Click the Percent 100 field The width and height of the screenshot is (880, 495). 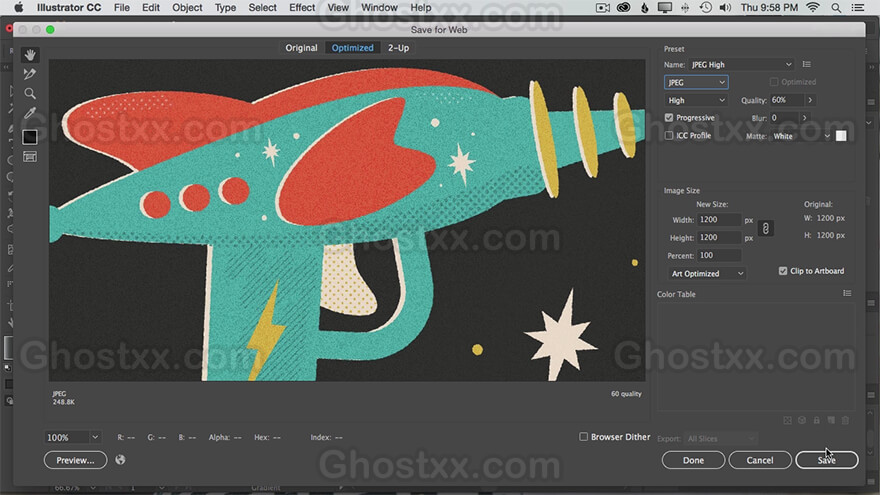point(719,255)
